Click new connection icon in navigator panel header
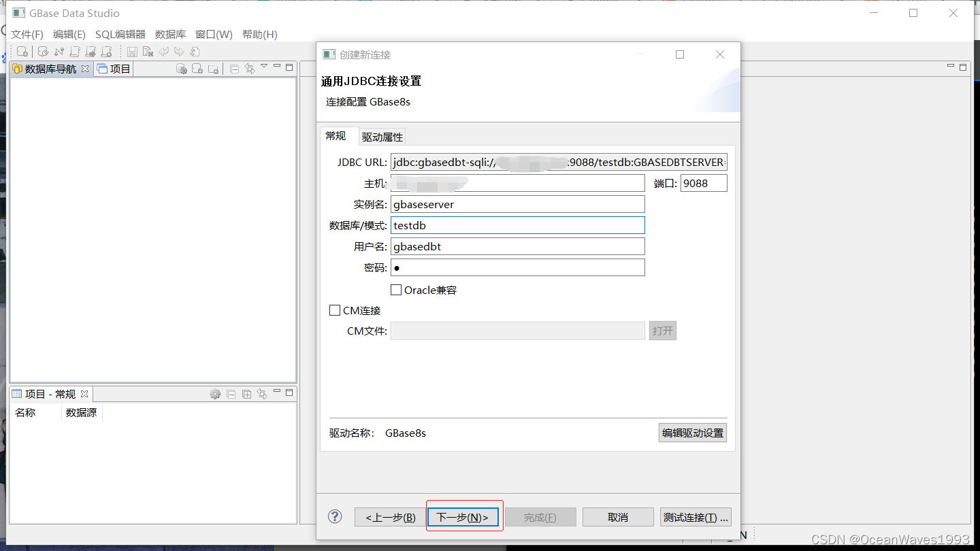This screenshot has height=551, width=980. click(x=197, y=69)
